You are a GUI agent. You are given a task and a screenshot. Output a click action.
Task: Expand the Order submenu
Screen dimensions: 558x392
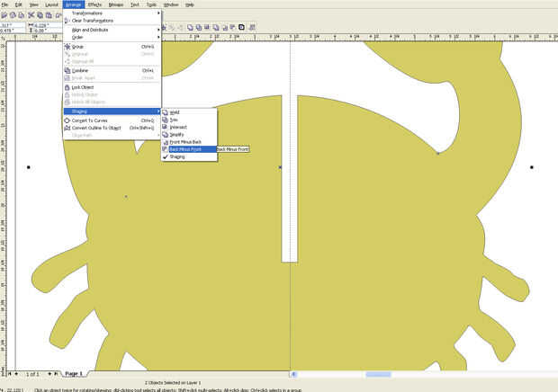pos(112,38)
